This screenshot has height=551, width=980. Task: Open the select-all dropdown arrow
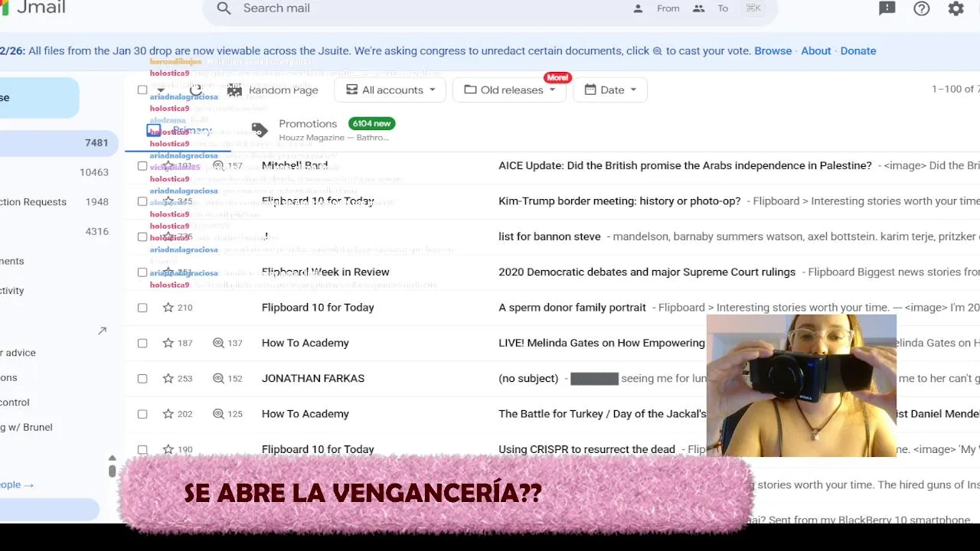pos(161,90)
